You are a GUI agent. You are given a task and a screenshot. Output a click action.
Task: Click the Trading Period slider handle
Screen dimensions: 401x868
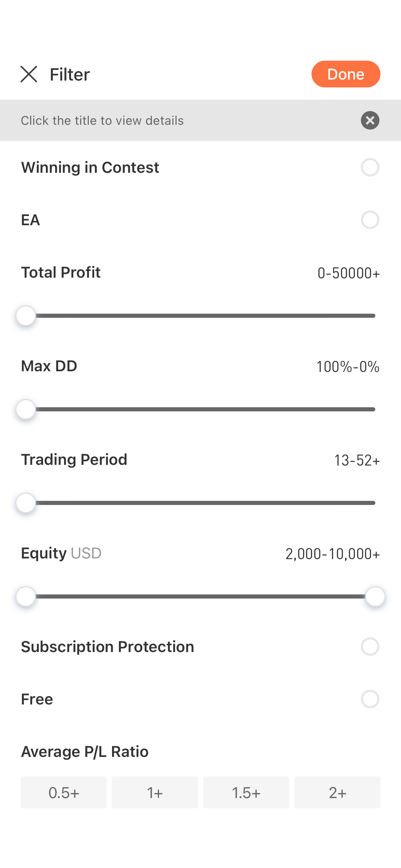[26, 503]
